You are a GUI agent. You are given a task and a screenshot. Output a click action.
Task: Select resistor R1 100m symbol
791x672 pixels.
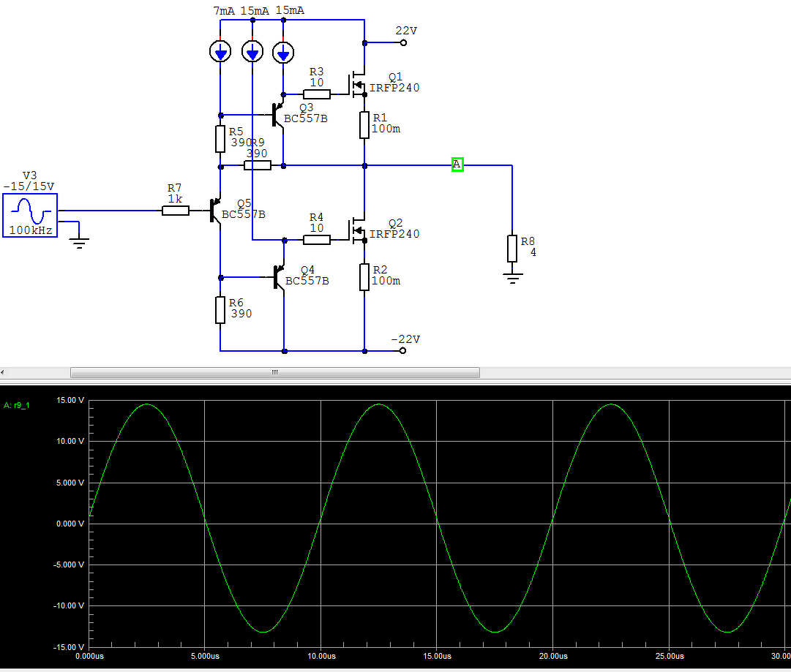364,124
